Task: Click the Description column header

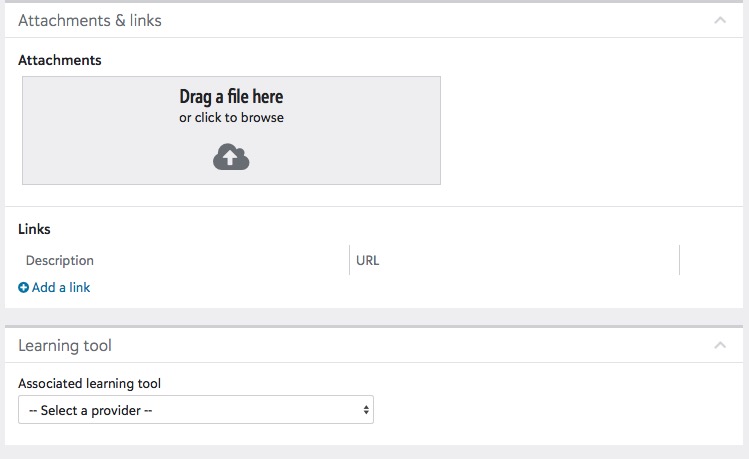Action: tap(60, 260)
